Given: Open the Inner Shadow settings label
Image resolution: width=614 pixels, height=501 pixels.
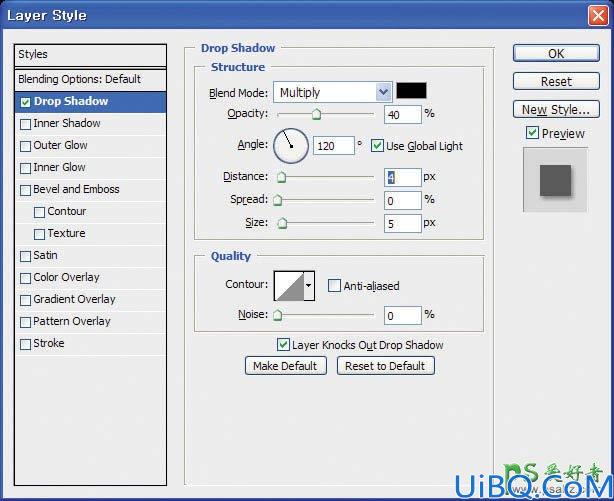Looking at the screenshot, I should 67,123.
